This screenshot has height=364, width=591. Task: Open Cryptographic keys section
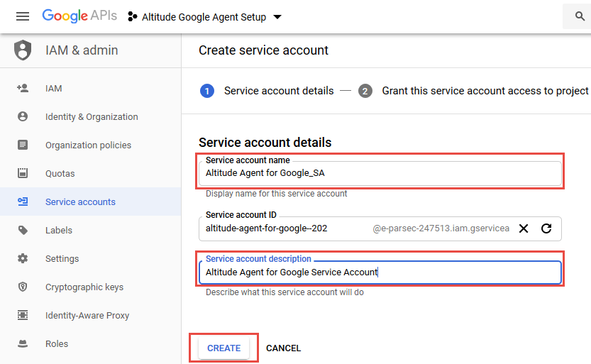click(x=84, y=287)
